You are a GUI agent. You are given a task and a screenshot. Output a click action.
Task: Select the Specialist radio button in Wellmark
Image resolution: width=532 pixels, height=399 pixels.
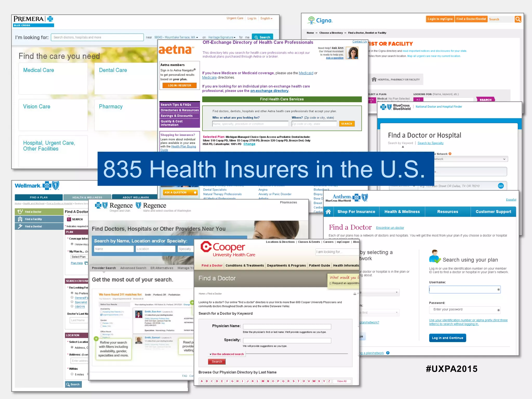pyautogui.click(x=72, y=302)
